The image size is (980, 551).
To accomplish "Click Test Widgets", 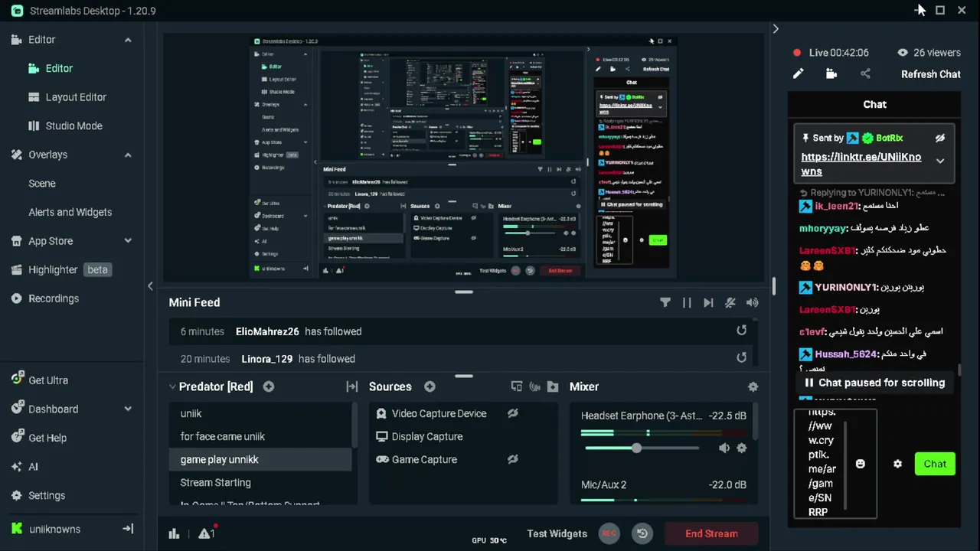I will coord(557,533).
